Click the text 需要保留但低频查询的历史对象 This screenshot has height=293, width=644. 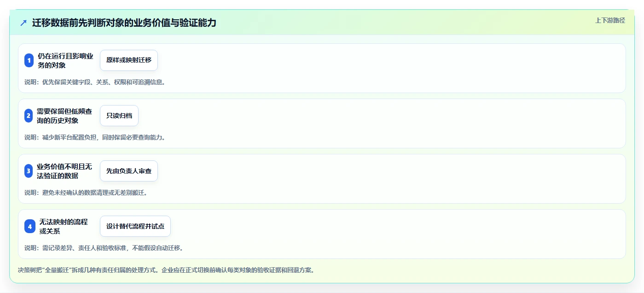click(x=64, y=116)
